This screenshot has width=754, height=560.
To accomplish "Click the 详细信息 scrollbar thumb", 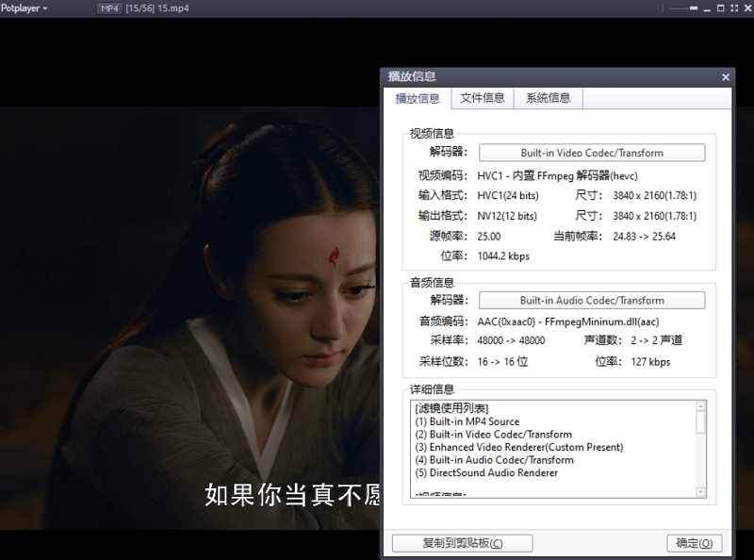I will click(x=700, y=420).
